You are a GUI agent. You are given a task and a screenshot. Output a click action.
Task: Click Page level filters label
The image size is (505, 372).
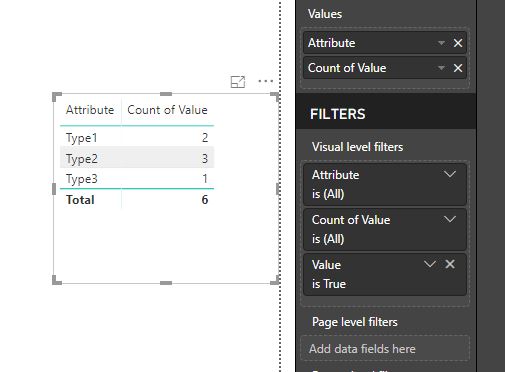click(x=355, y=322)
